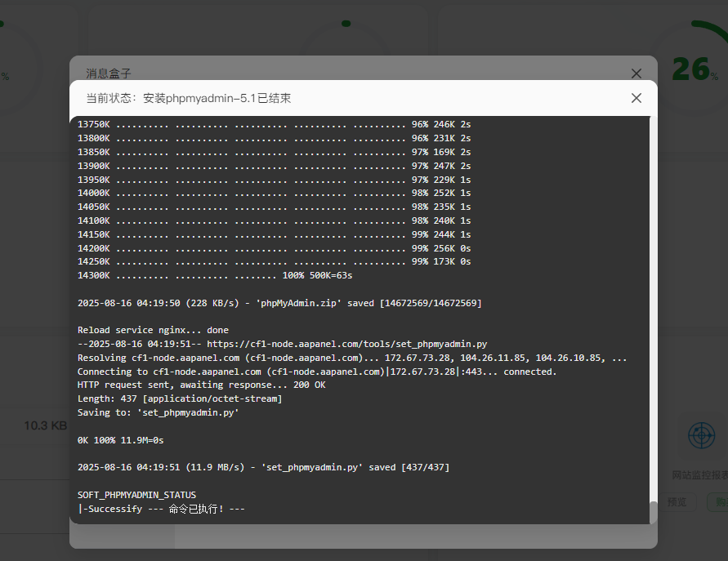Select the 14150K download progress line
This screenshot has height=561, width=728.
click(x=274, y=234)
